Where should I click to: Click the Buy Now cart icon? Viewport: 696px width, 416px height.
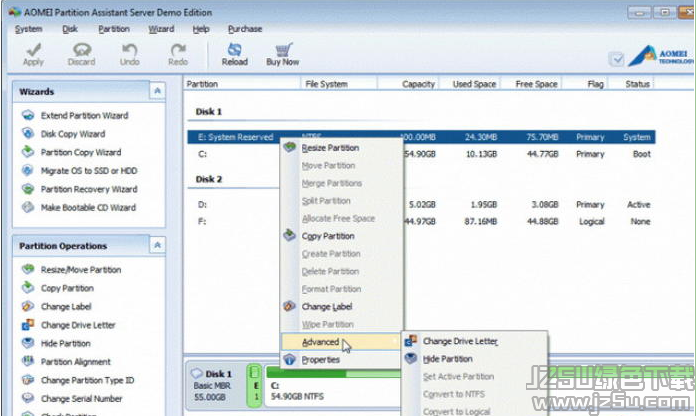point(283,49)
